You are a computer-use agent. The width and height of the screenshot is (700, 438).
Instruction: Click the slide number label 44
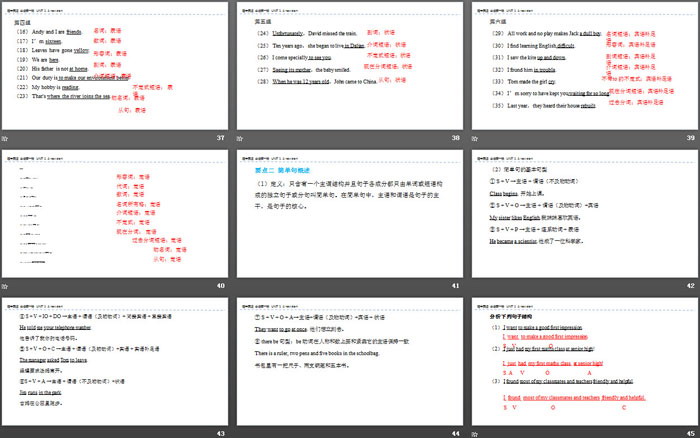455,434
